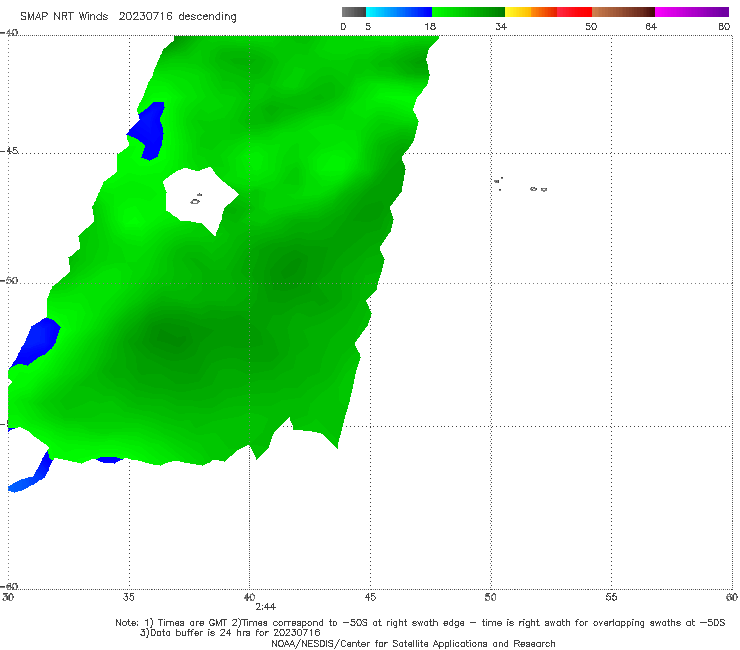This screenshot has width=740, height=650.
Task: Click the blue low-wind patch near 45S 36E
Action: [x=149, y=130]
